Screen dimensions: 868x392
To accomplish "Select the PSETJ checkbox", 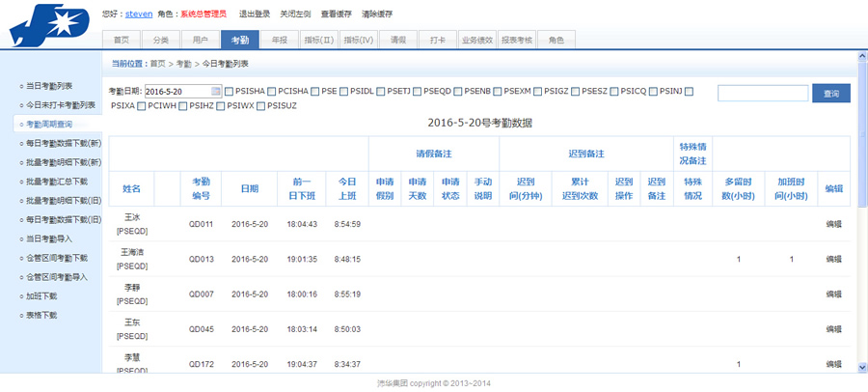I will click(x=380, y=92).
